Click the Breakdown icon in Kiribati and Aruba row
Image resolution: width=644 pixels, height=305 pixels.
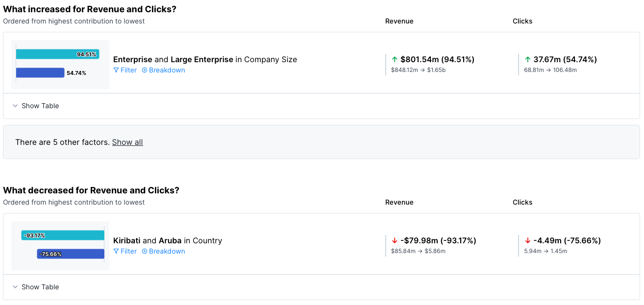(x=145, y=251)
